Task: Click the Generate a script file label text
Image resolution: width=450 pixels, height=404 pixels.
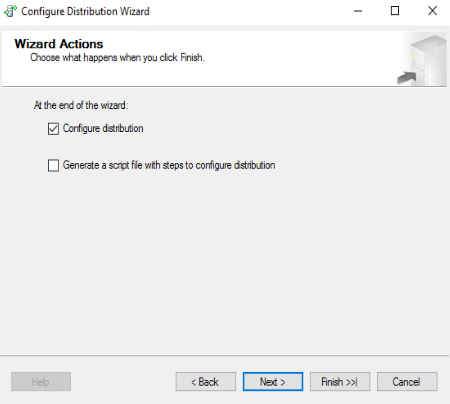Action: pos(169,165)
